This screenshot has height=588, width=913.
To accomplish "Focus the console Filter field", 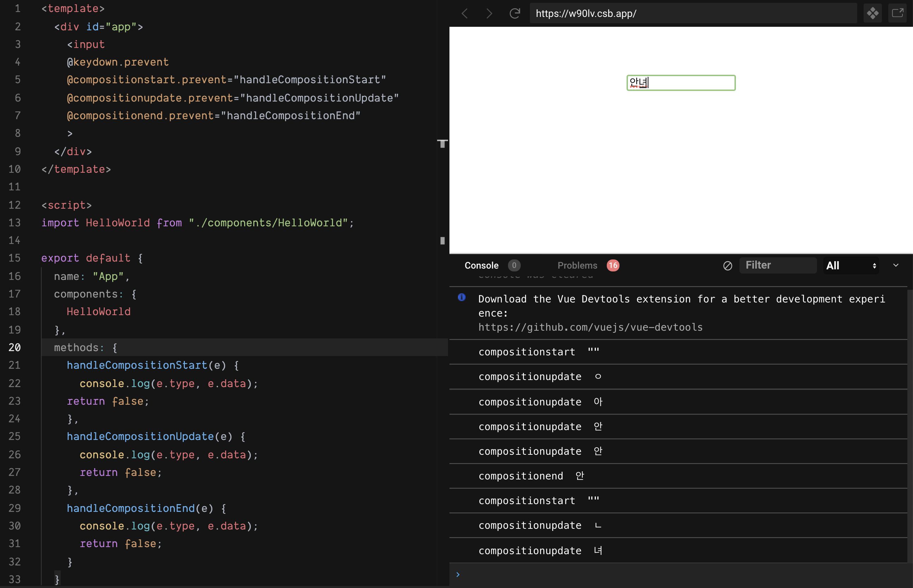I will click(778, 265).
